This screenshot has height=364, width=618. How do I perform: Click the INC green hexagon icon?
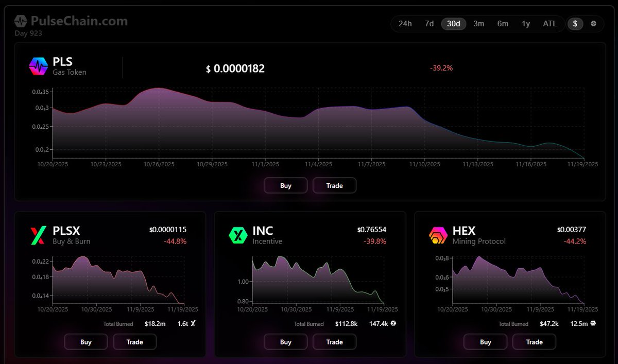point(238,235)
